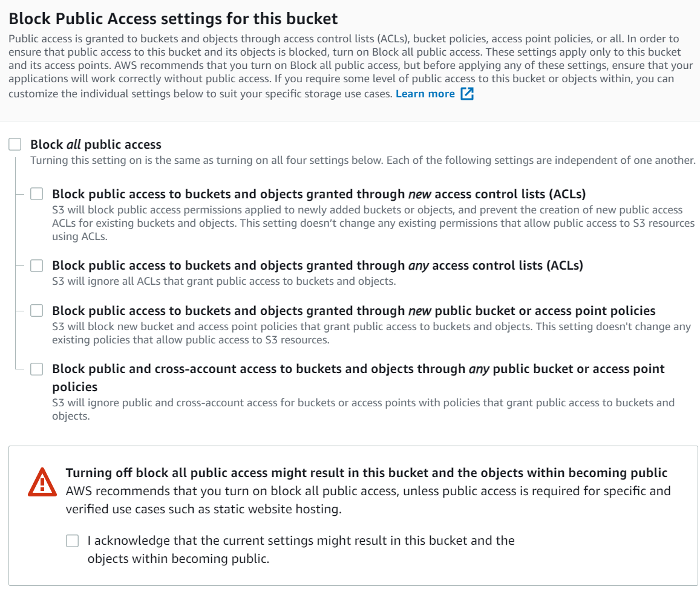Image resolution: width=700 pixels, height=601 pixels.
Task: Click the 'Block all public access' label text
Action: pyautogui.click(x=96, y=145)
